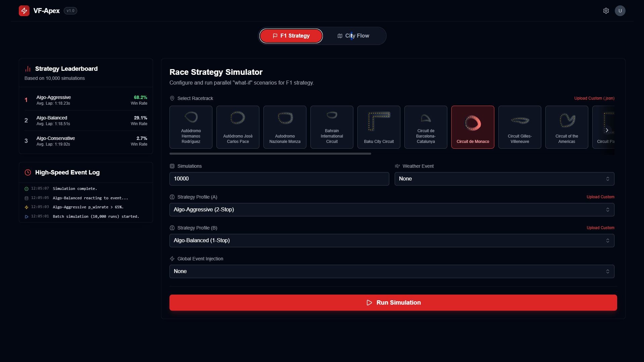Screen dimensions: 644x362
Task: Select Circuit Gilles-Villeneuve racetrack
Action: coord(520,127)
